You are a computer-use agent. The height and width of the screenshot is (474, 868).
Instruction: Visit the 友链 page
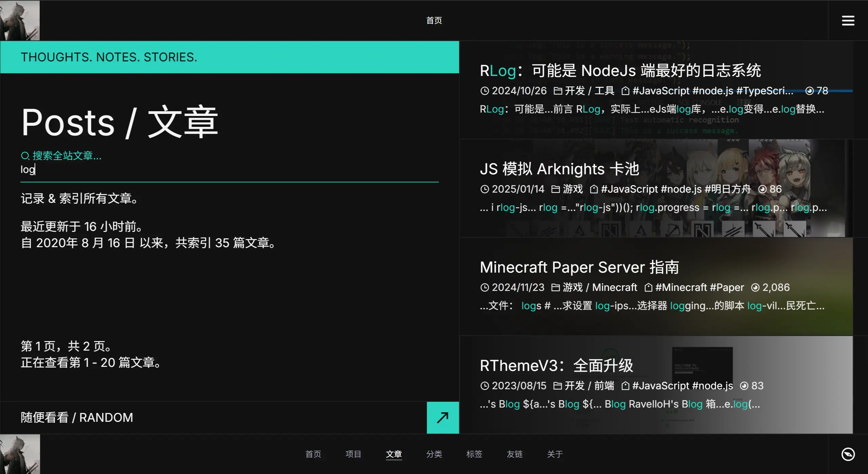tap(514, 454)
